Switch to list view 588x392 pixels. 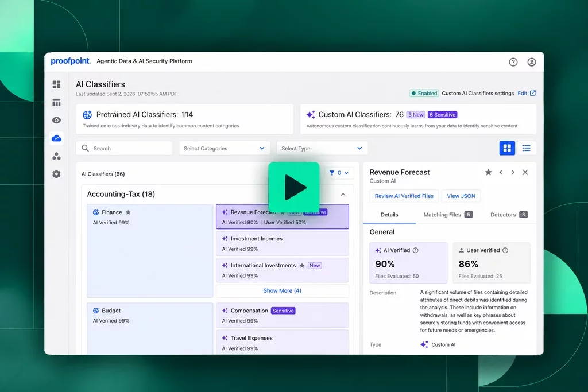(526, 148)
